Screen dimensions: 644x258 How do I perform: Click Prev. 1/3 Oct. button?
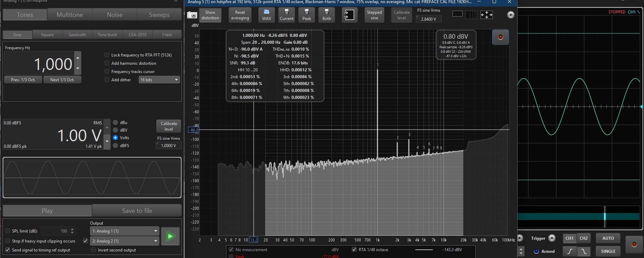(x=23, y=80)
